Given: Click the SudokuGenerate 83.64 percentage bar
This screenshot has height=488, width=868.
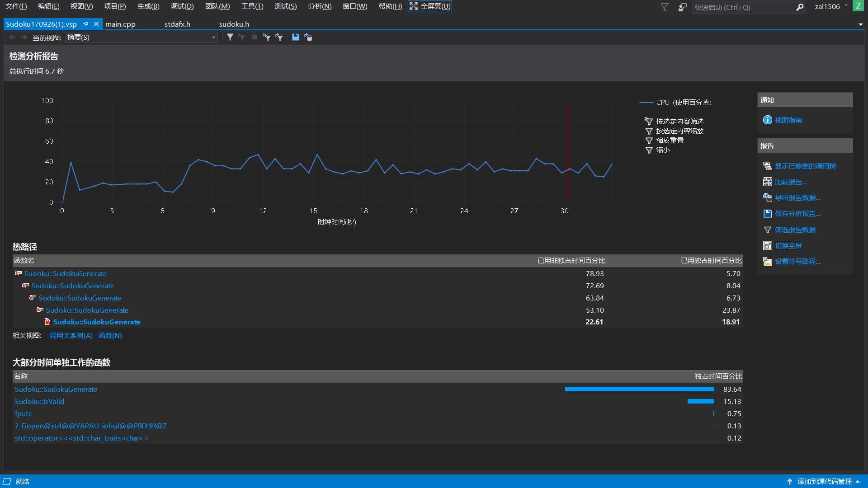Looking at the screenshot, I should (639, 389).
